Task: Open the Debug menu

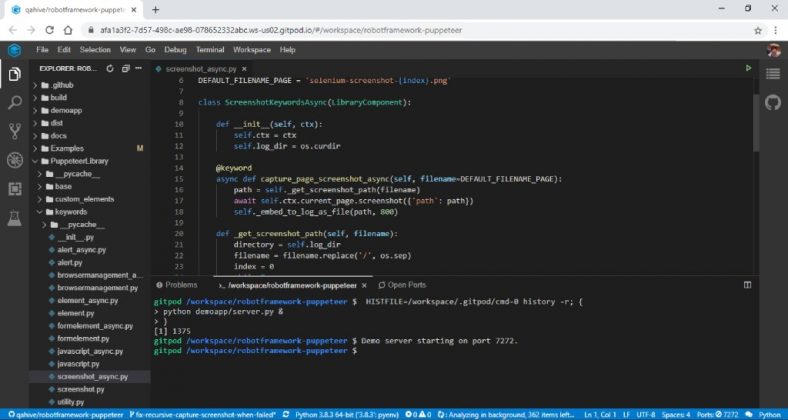Action: [x=175, y=50]
